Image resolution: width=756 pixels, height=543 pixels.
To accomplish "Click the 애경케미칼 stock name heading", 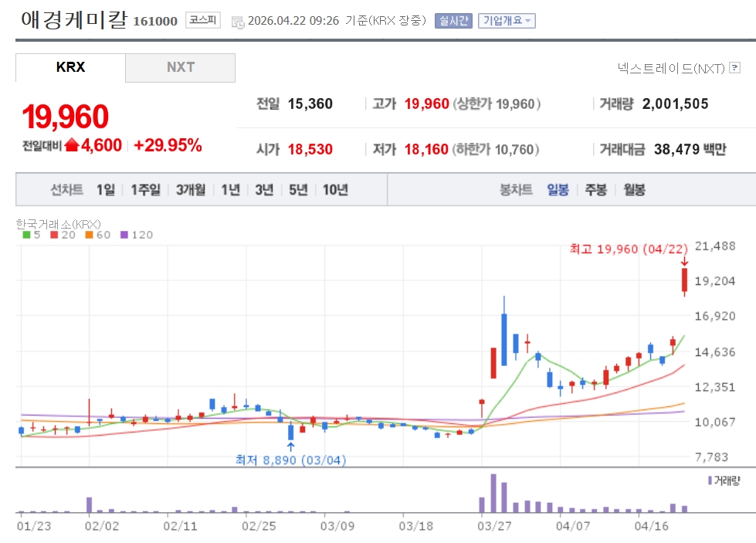I will click(73, 19).
